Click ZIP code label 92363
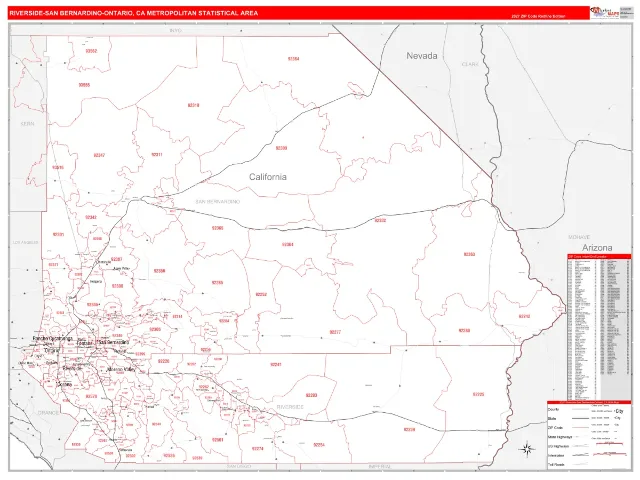Image resolution: width=640 pixels, height=480 pixels. pyautogui.click(x=469, y=254)
